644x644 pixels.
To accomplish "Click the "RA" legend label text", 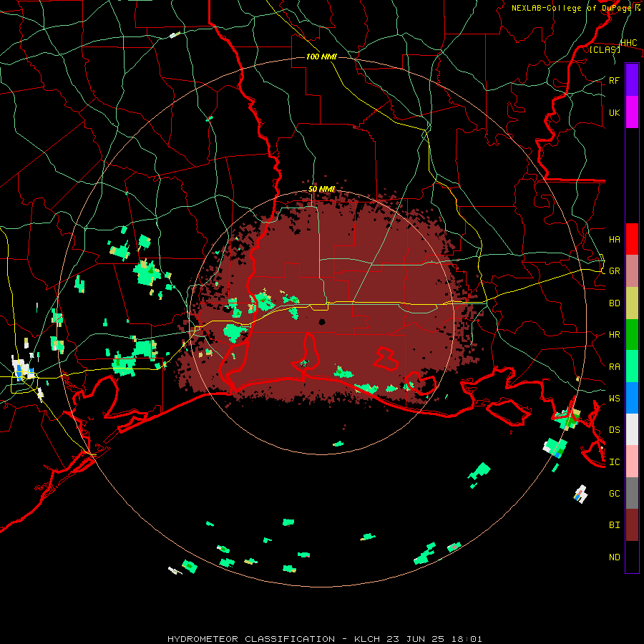I will (x=614, y=366).
